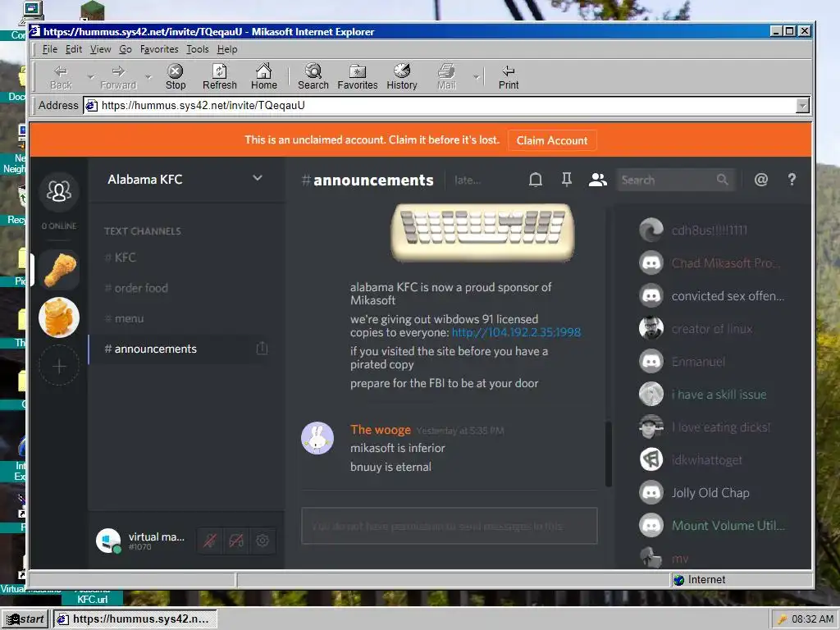This screenshot has width=840, height=630.
Task: Toggle headphone deafen
Action: 235,541
